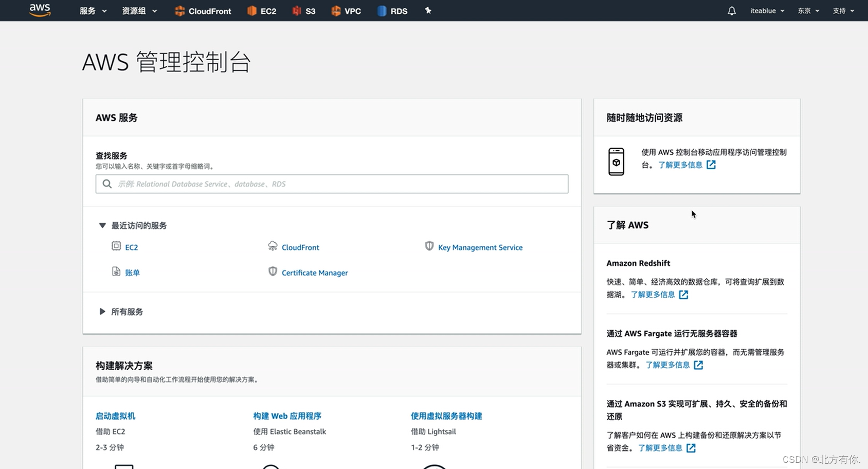Click the CloudFront cloud icon in recent services
The image size is (868, 469).
273,246
